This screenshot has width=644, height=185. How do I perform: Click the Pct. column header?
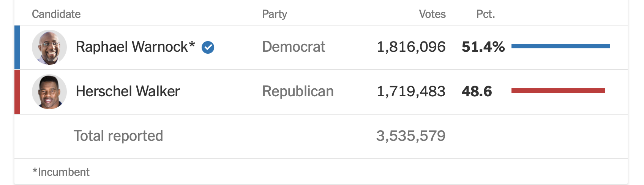pyautogui.click(x=485, y=14)
